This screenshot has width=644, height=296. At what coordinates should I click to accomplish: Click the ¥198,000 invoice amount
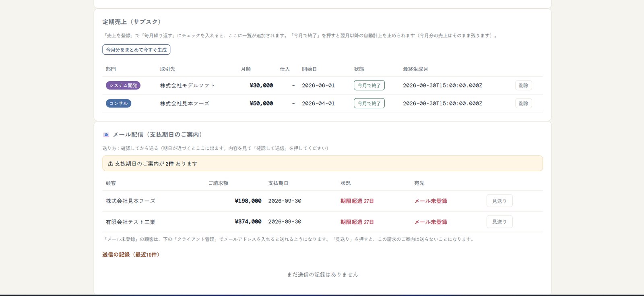coord(248,201)
